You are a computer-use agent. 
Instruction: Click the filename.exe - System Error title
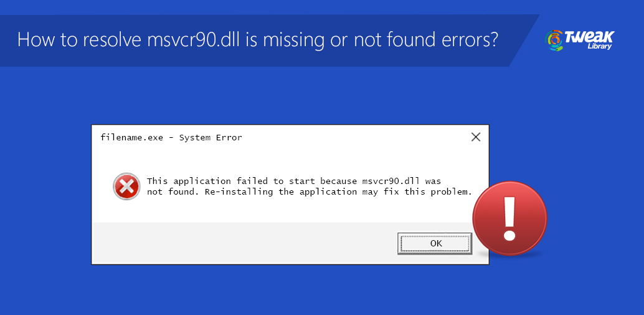point(171,137)
